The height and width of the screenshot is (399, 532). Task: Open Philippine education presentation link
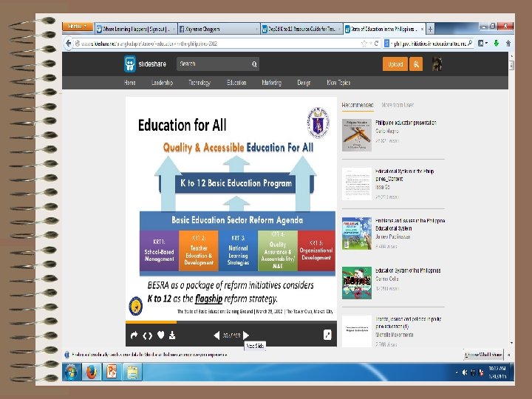pos(406,123)
